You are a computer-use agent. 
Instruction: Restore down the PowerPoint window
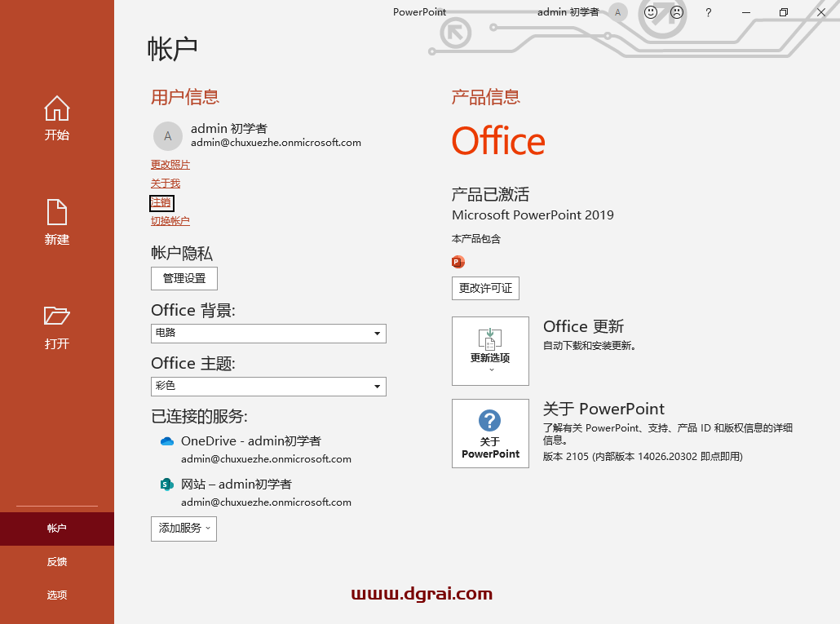(x=783, y=12)
